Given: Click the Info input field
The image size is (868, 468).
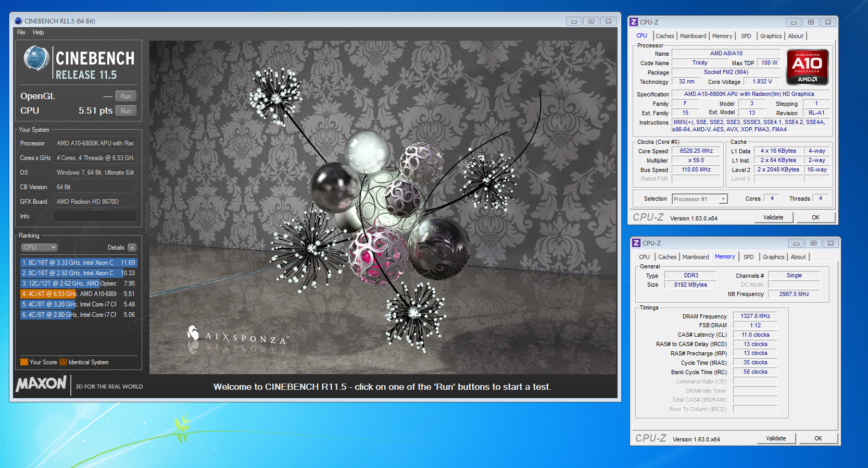Looking at the screenshot, I should (x=95, y=216).
